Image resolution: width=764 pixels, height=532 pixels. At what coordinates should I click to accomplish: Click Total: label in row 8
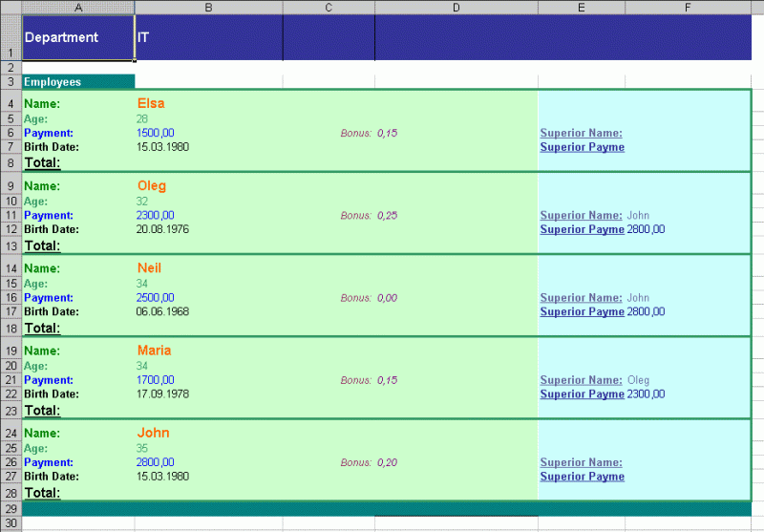(42, 162)
